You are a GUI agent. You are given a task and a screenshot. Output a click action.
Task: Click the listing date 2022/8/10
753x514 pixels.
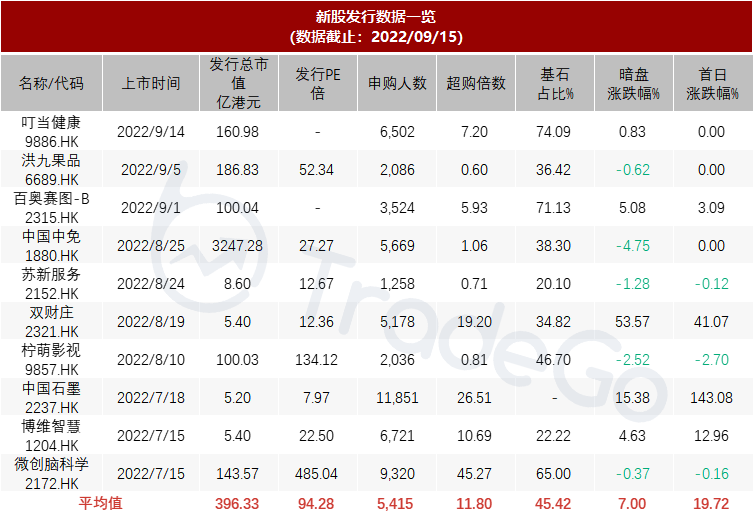pyautogui.click(x=151, y=359)
